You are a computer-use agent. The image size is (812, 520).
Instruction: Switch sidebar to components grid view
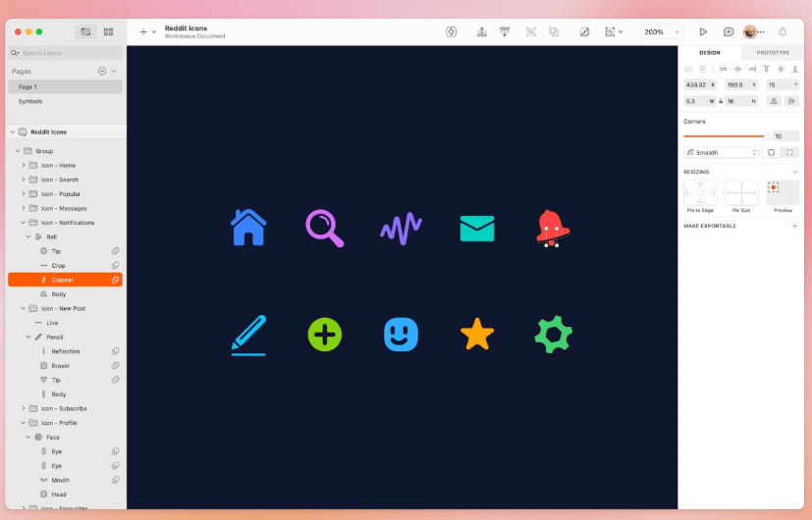click(x=108, y=32)
